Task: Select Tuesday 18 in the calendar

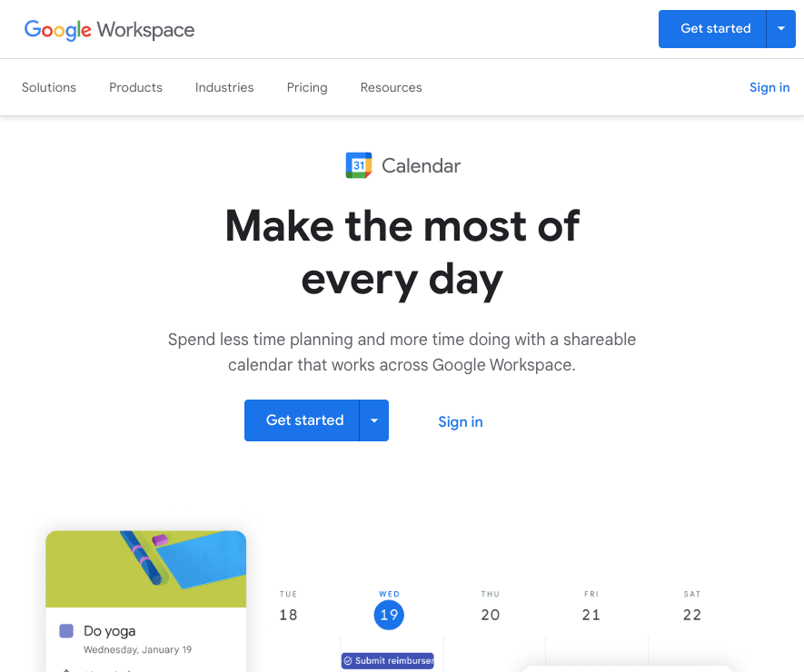Action: [288, 615]
